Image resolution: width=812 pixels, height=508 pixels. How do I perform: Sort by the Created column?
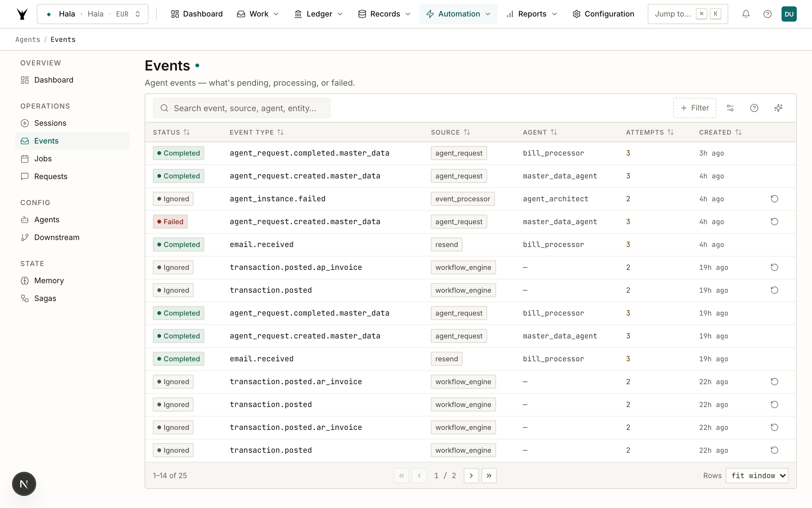click(720, 132)
